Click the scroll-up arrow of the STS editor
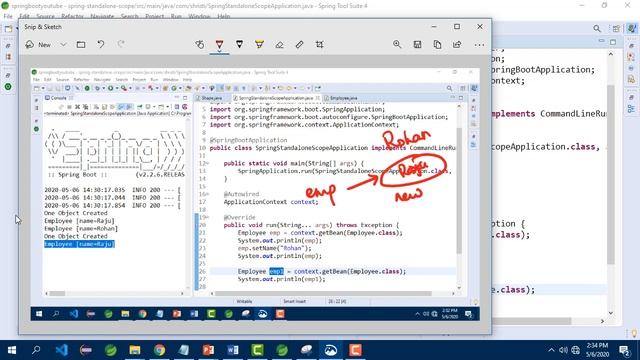Image resolution: width=640 pixels, height=360 pixels. pos(611,54)
